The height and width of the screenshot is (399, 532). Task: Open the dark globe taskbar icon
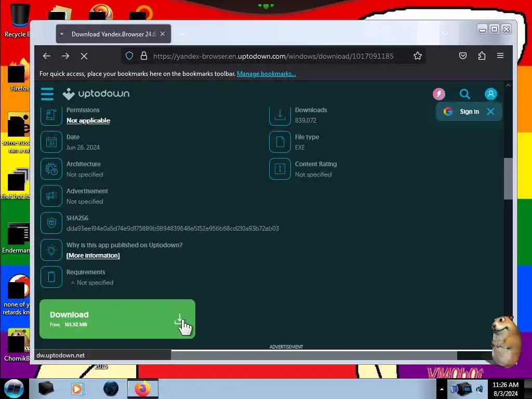pos(111,389)
